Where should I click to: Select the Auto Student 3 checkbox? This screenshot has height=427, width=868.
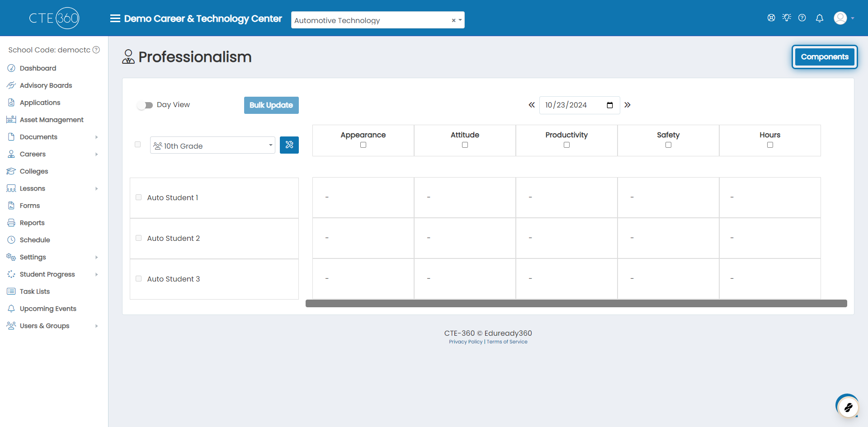pyautogui.click(x=139, y=279)
